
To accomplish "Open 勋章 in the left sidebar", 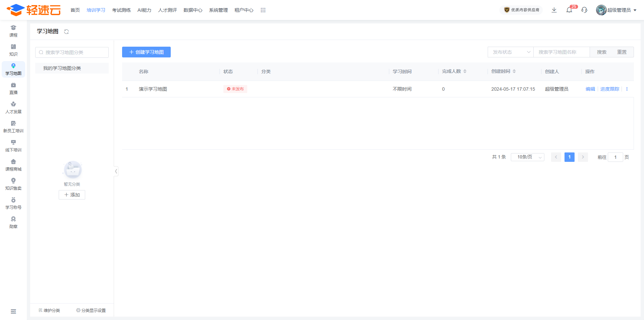I will coord(13,223).
